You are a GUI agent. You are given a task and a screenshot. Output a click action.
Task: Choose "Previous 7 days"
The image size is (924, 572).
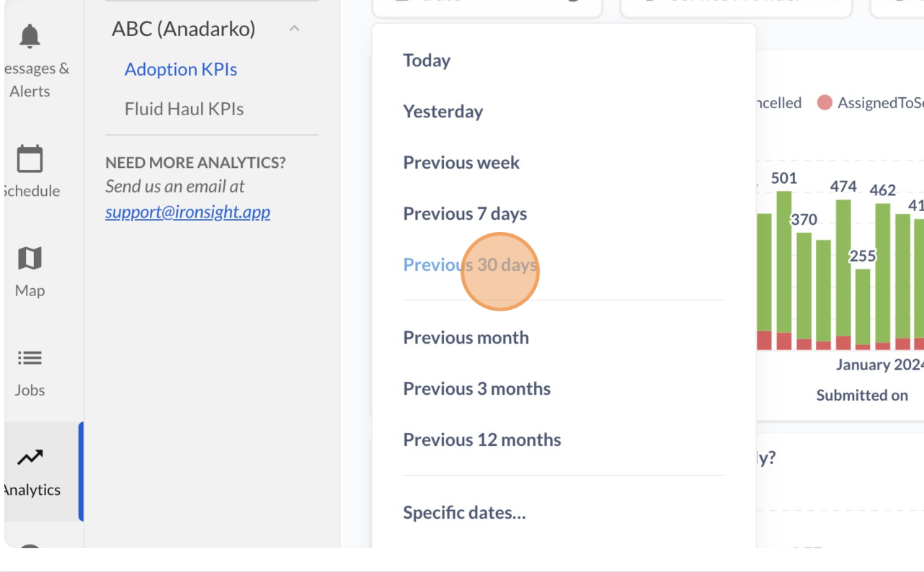click(x=464, y=213)
